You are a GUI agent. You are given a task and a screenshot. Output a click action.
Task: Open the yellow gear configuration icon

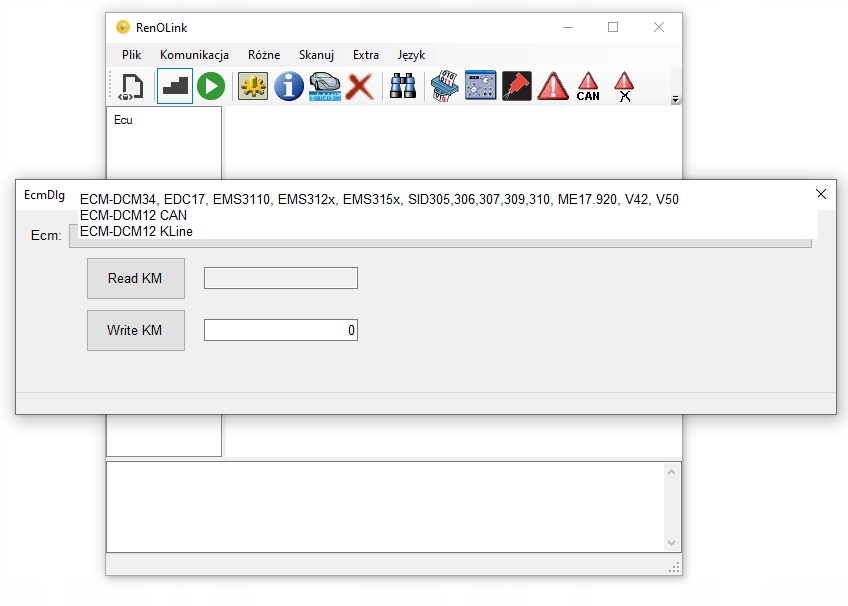click(x=253, y=86)
